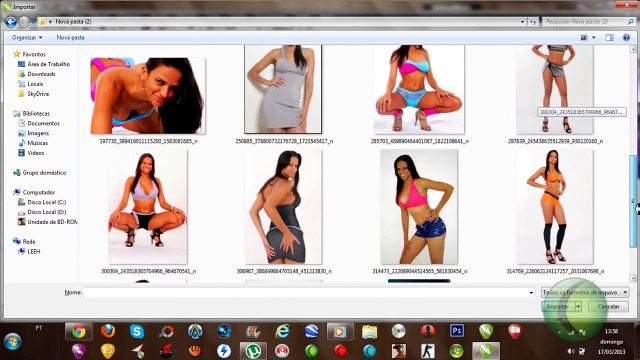Viewport: 640px width, 360px height.
Task: Select thumbnail of file 297839_245438635512939
Action: tap(554, 89)
